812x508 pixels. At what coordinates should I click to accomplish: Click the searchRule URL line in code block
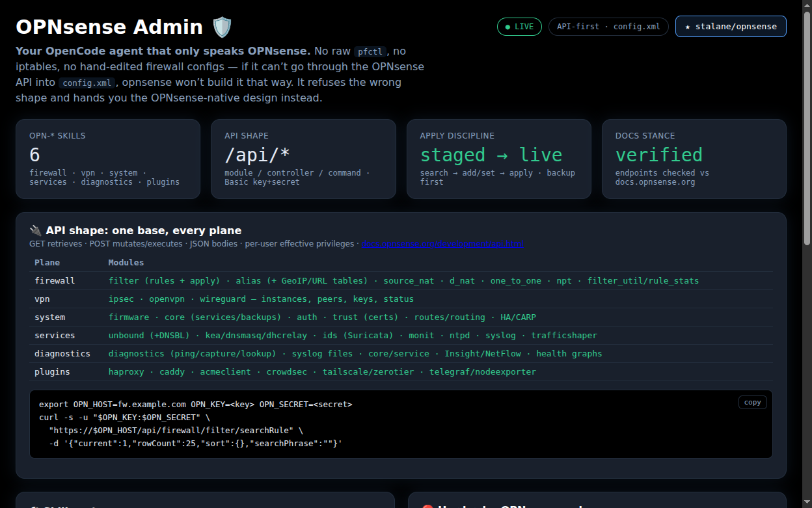point(176,430)
